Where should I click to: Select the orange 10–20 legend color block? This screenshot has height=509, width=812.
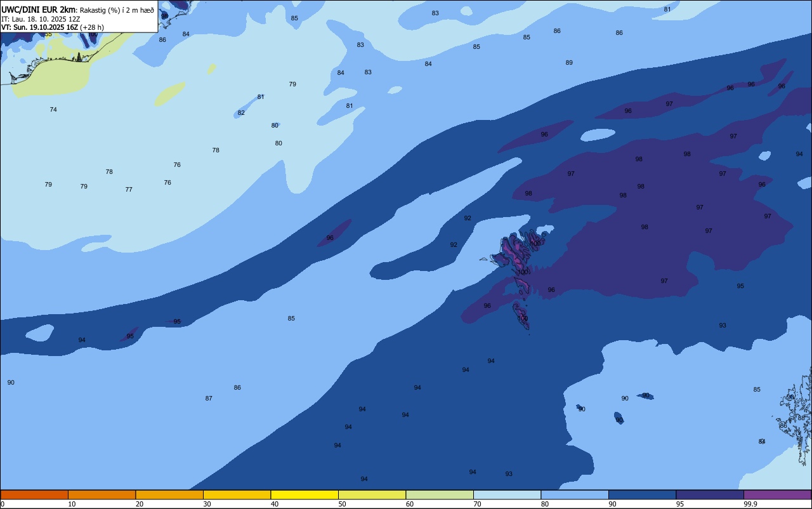(x=101, y=494)
